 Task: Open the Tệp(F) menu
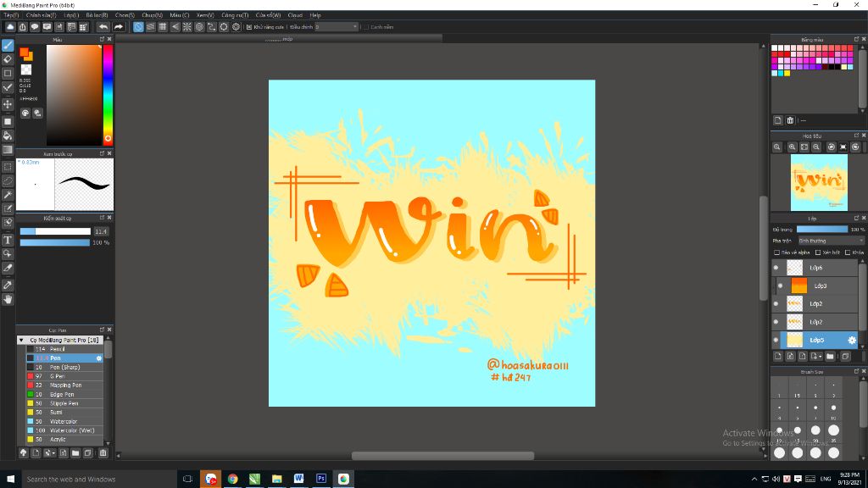(11, 15)
